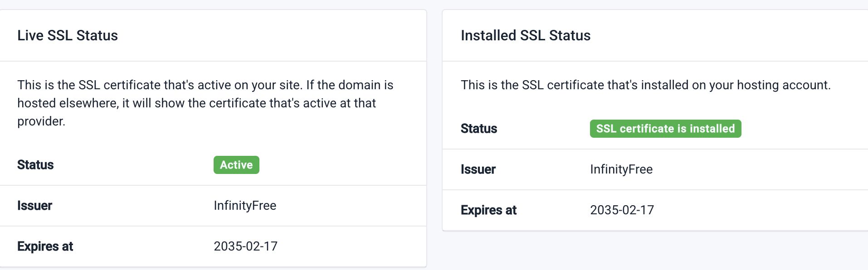The height and width of the screenshot is (270, 868).
Task: Click the Status label in Live SSL card
Action: [35, 165]
